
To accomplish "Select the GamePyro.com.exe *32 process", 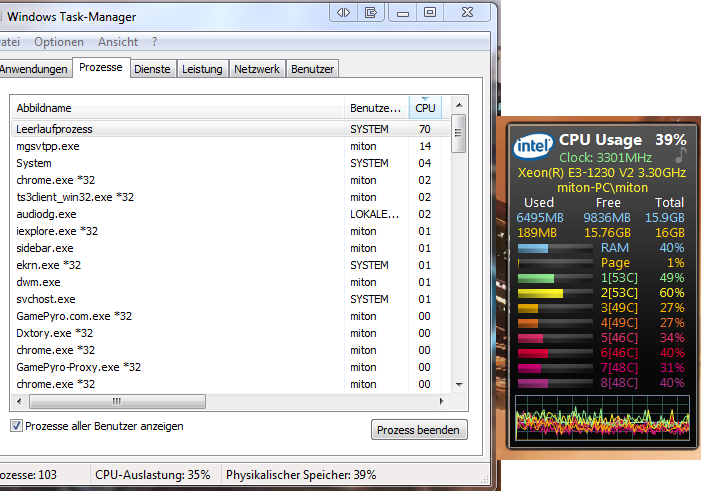I will (230, 316).
